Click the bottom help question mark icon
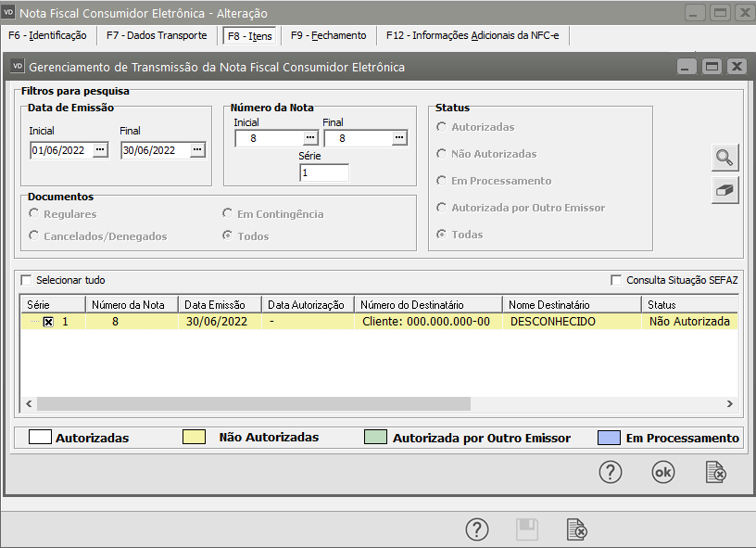The image size is (756, 548). pos(476,529)
